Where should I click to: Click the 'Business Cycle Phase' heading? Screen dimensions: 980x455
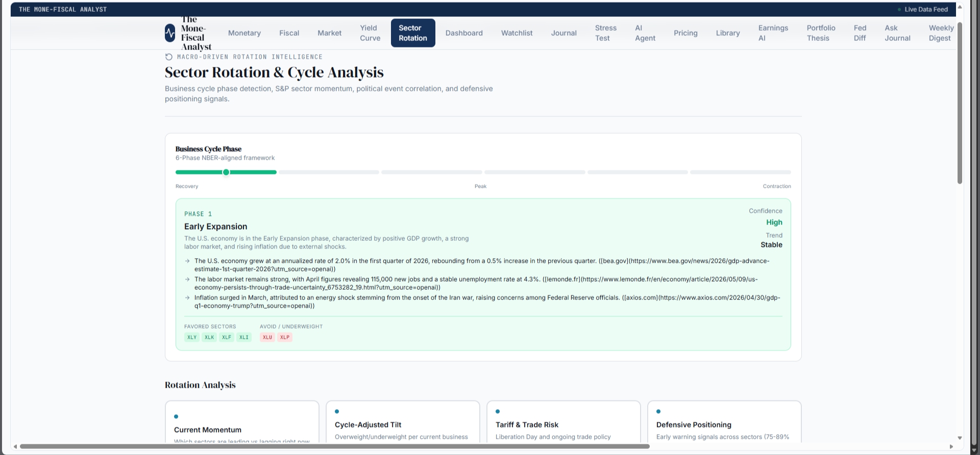click(x=208, y=149)
